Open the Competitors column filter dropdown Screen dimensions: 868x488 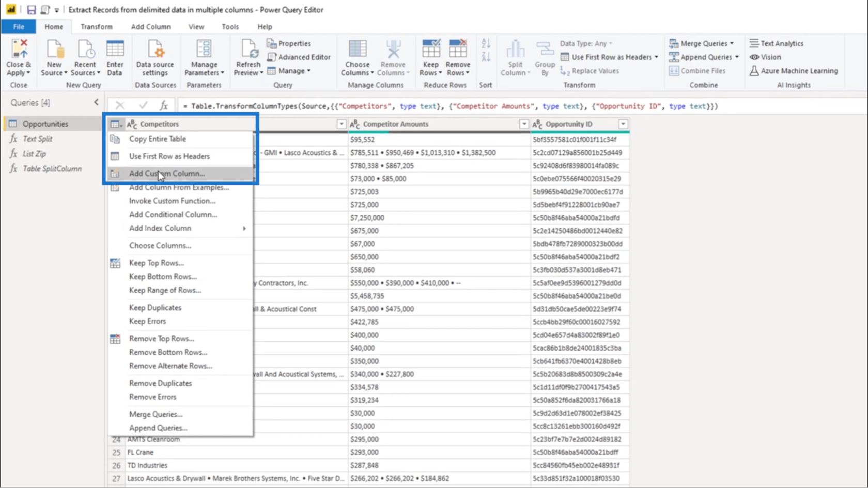[x=341, y=124]
